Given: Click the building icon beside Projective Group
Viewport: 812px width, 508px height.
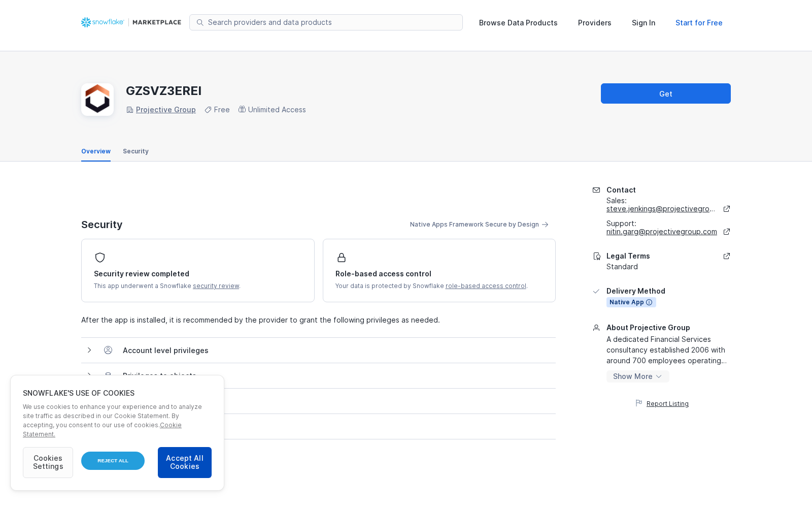Looking at the screenshot, I should 130,110.
